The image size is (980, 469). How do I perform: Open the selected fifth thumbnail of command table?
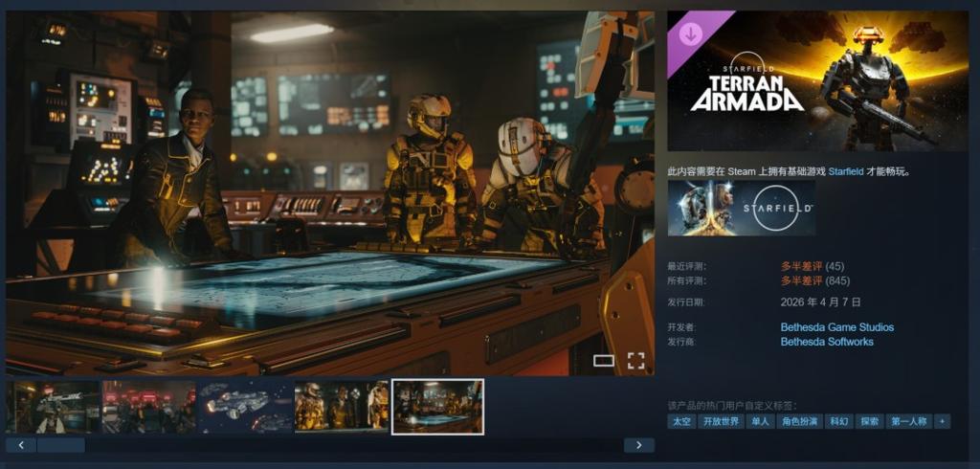[x=437, y=407]
